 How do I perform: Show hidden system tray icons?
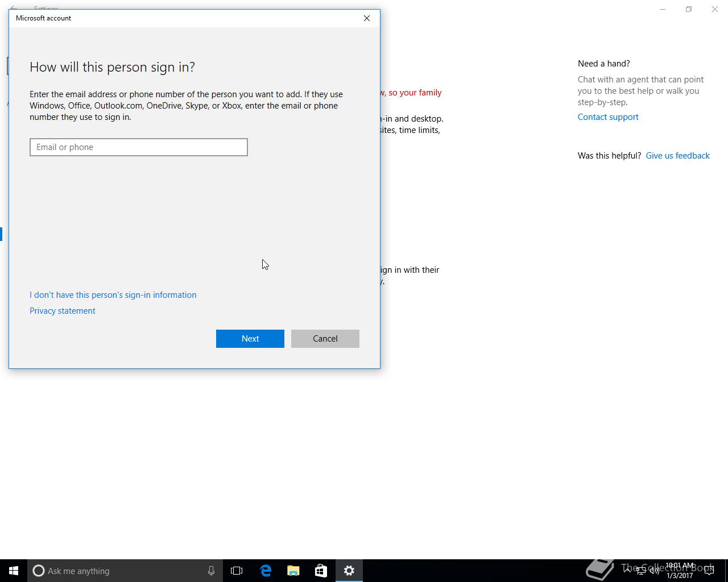[x=627, y=570]
